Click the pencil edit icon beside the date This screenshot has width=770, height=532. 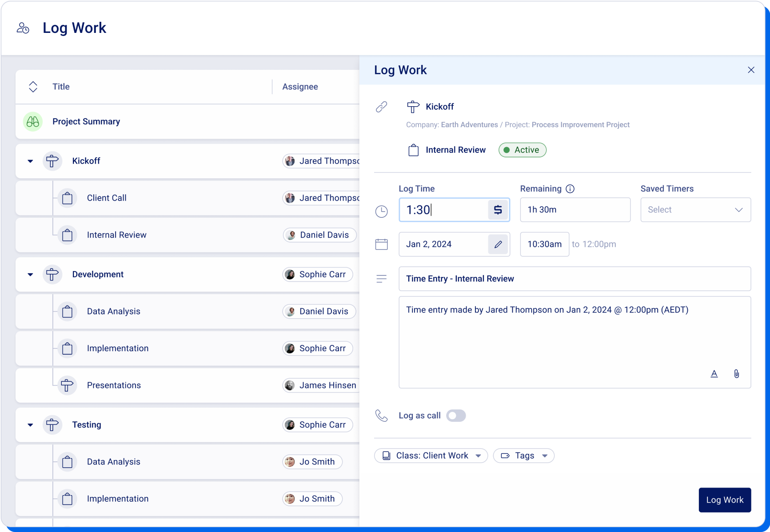tap(498, 244)
